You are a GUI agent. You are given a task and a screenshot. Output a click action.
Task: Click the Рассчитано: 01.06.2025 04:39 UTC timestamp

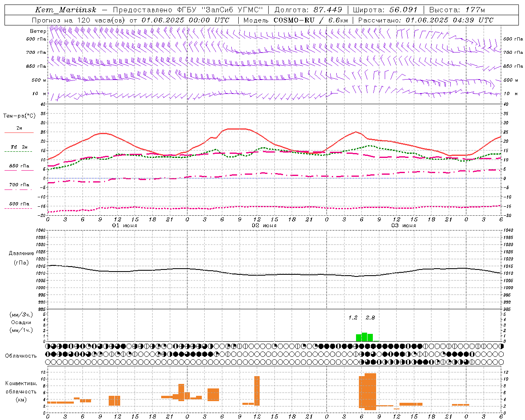426,20
